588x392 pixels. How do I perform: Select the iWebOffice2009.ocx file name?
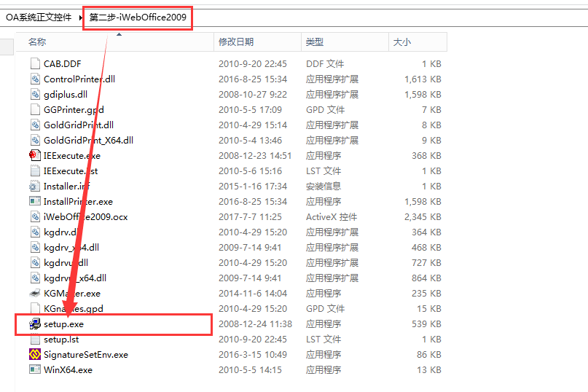85,217
